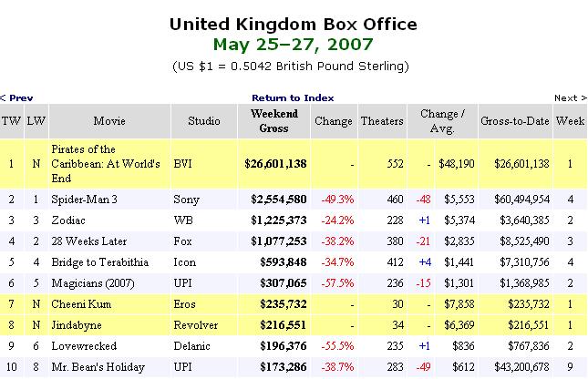Click the Return to Index link
This screenshot has width=588, height=379.
click(293, 97)
